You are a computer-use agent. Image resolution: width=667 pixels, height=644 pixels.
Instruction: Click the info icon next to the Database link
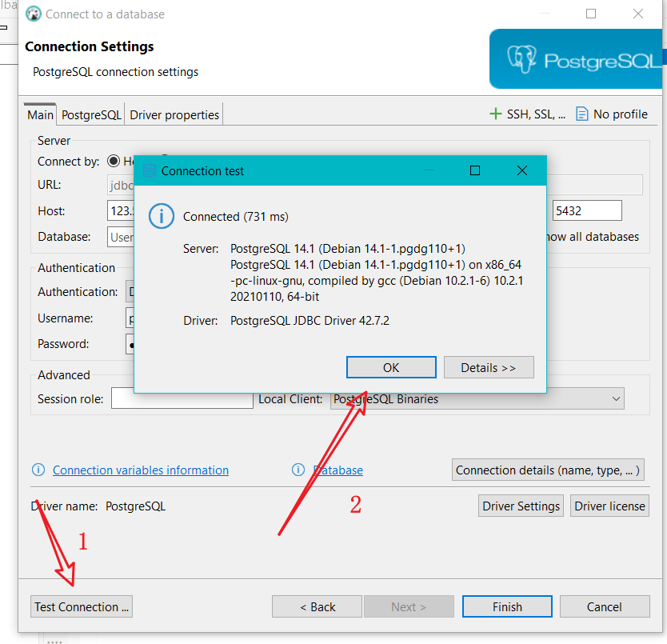pos(298,470)
